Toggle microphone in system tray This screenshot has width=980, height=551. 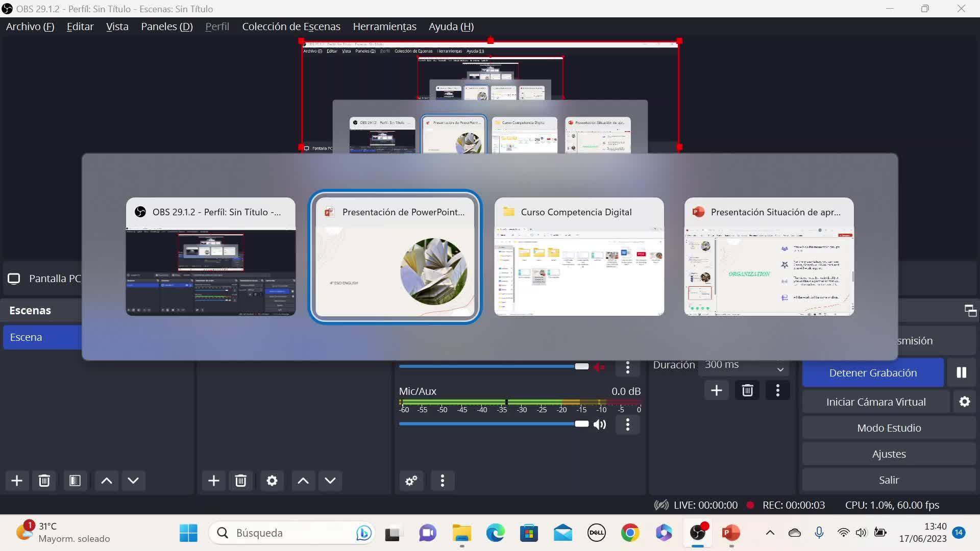pyautogui.click(x=819, y=533)
